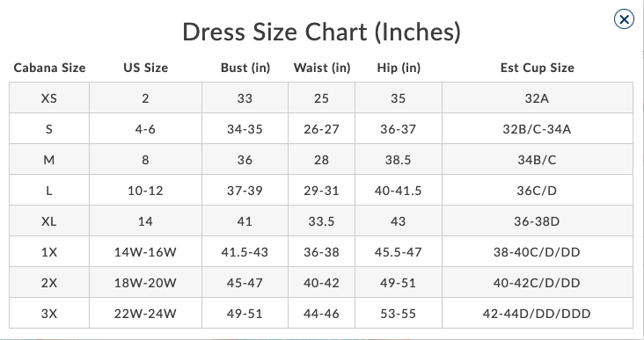Select the 3X Cabana size cell
Screen dimensions: 644x340
(49, 313)
